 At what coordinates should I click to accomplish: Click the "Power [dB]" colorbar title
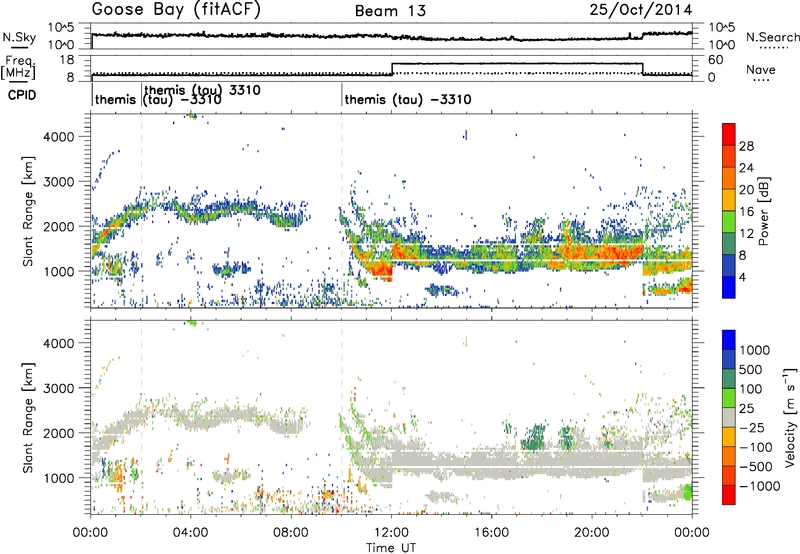tap(764, 211)
